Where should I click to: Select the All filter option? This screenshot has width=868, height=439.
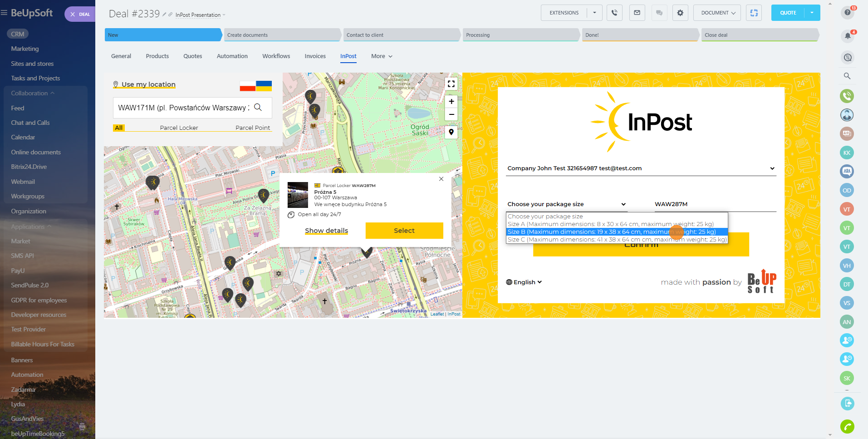pyautogui.click(x=119, y=128)
